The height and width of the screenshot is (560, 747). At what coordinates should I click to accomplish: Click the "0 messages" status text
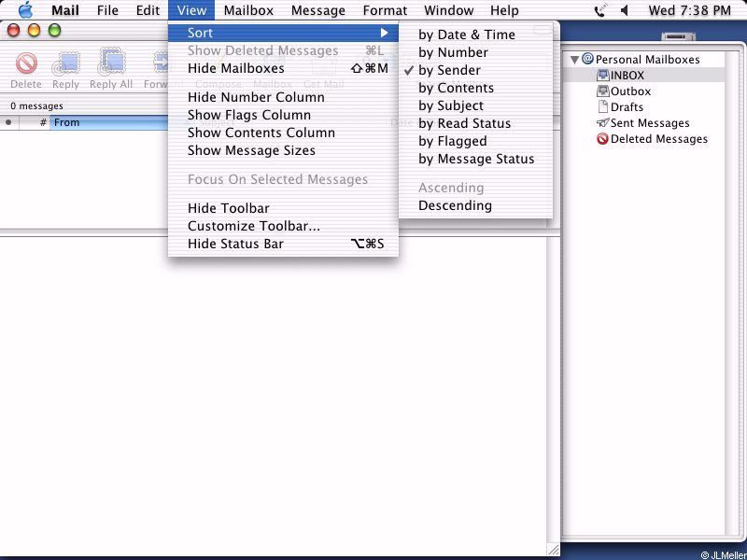tap(36, 106)
